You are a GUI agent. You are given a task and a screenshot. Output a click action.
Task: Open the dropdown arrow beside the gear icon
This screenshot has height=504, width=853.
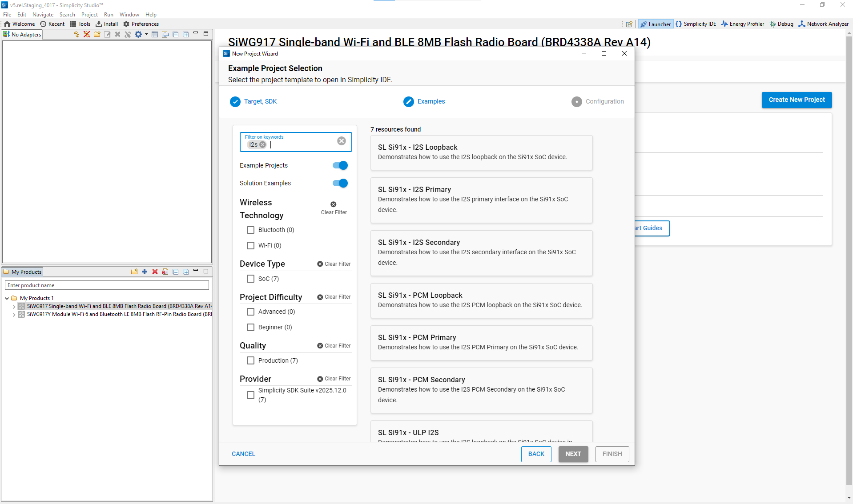[x=146, y=34]
